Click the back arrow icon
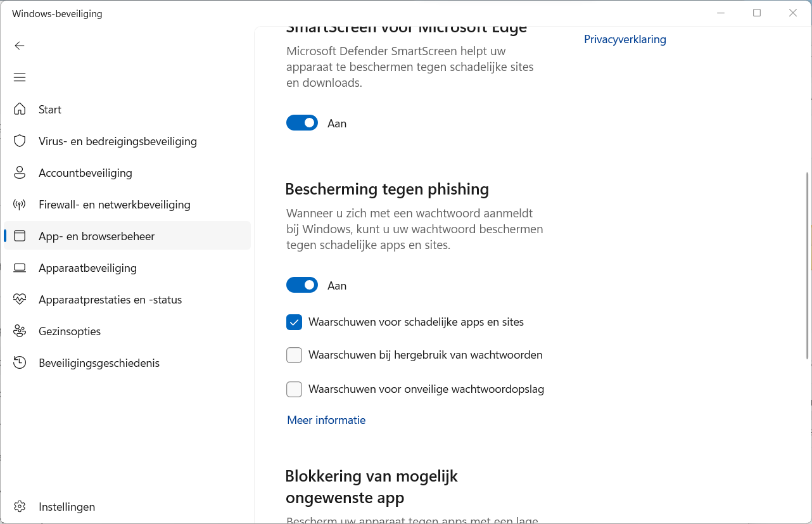The width and height of the screenshot is (812, 524). tap(20, 46)
